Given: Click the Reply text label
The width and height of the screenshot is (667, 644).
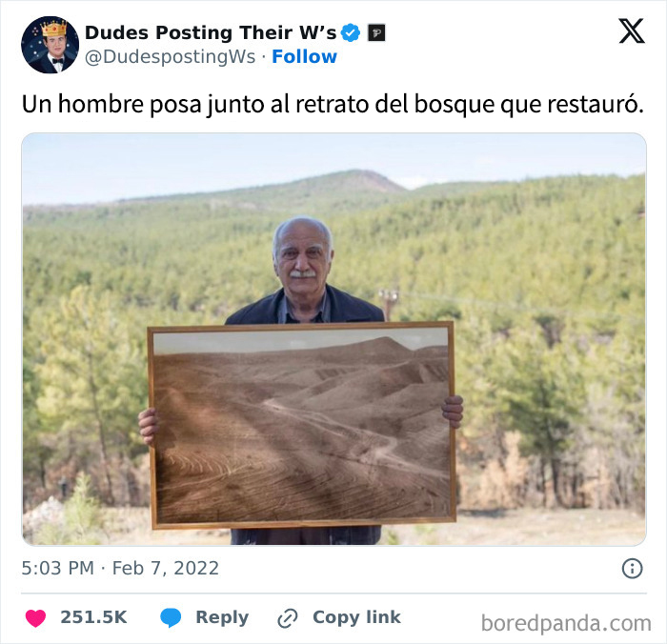Looking at the screenshot, I should (222, 617).
